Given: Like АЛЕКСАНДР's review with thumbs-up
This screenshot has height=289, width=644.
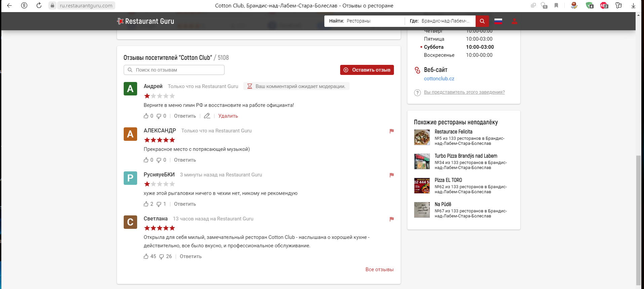Looking at the screenshot, I should [146, 160].
